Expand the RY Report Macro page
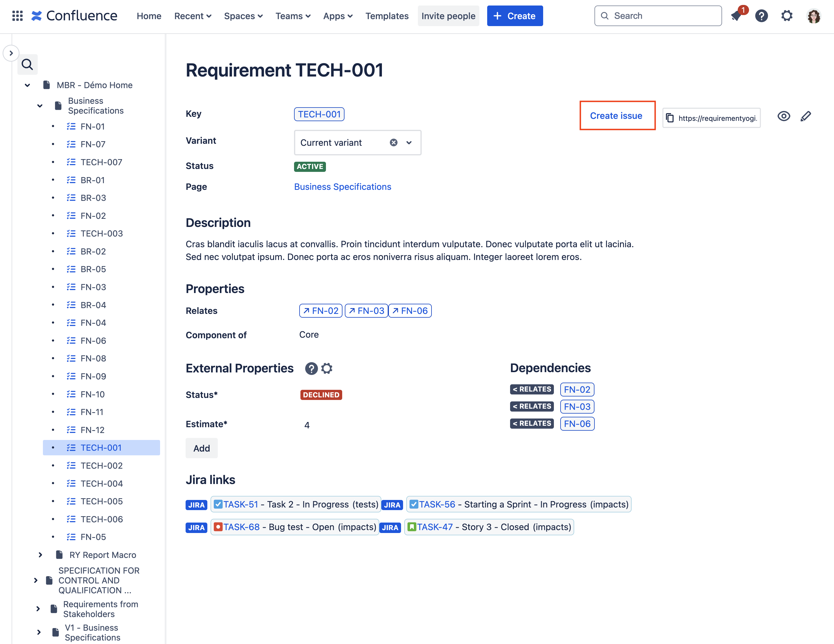Image resolution: width=834 pixels, height=644 pixels. tap(40, 555)
